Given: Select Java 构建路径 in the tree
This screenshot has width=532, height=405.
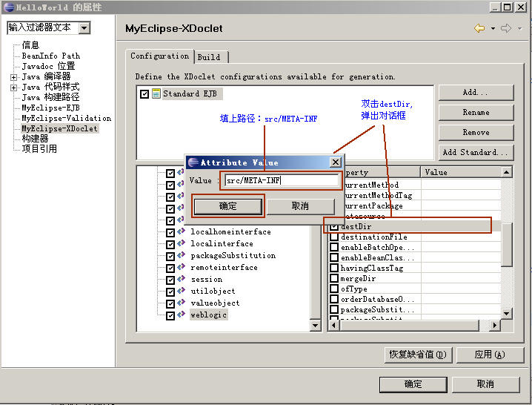Looking at the screenshot, I should click(x=50, y=97).
